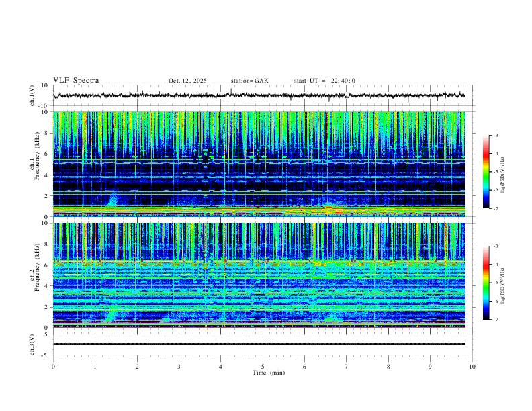Click the ch.2 "Frequency (kHz)" axis label
The image size is (532, 411).
37,267
